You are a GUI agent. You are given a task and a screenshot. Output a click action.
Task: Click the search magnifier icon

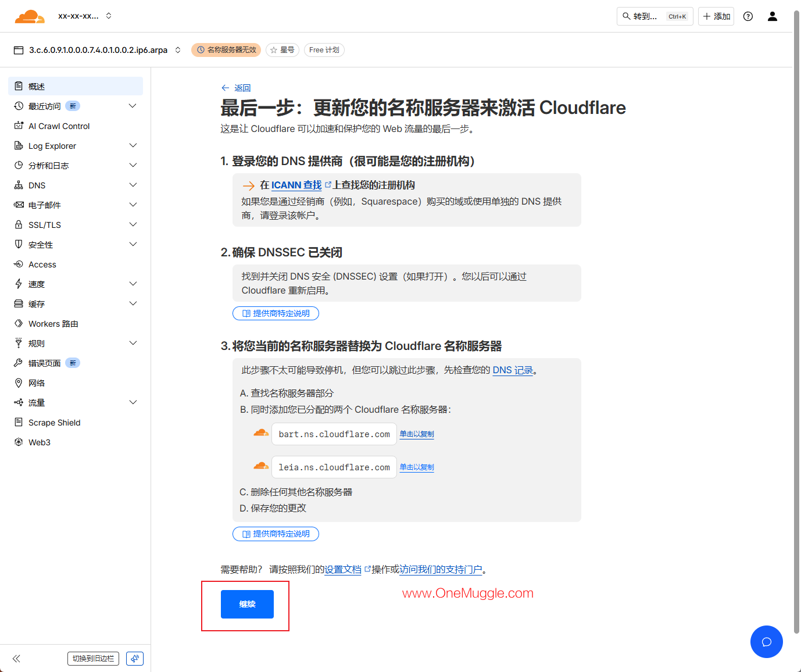click(x=626, y=16)
